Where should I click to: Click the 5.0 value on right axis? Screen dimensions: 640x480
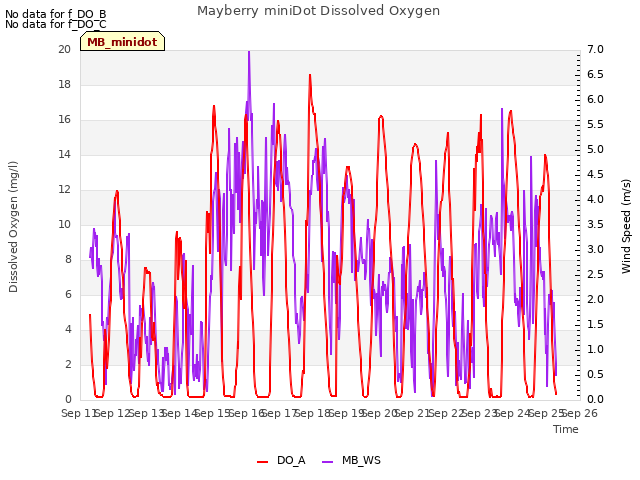pyautogui.click(x=595, y=149)
